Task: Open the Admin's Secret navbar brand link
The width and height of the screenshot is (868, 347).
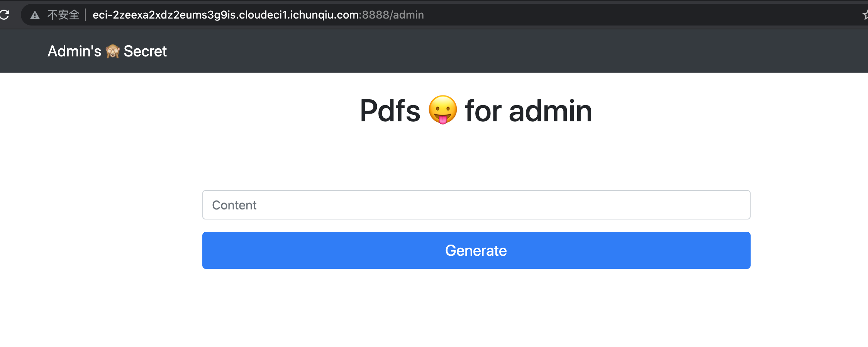Action: (107, 51)
